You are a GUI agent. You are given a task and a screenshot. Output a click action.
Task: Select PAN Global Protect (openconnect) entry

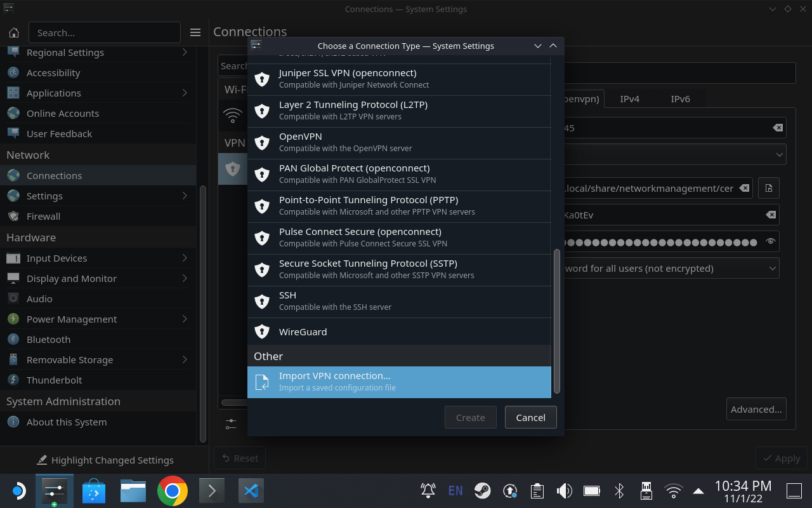click(399, 175)
